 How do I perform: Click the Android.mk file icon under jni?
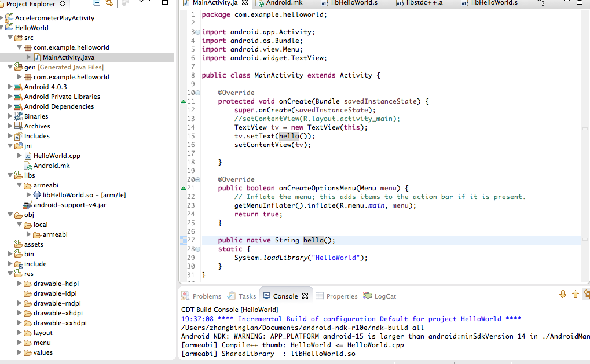[28, 166]
